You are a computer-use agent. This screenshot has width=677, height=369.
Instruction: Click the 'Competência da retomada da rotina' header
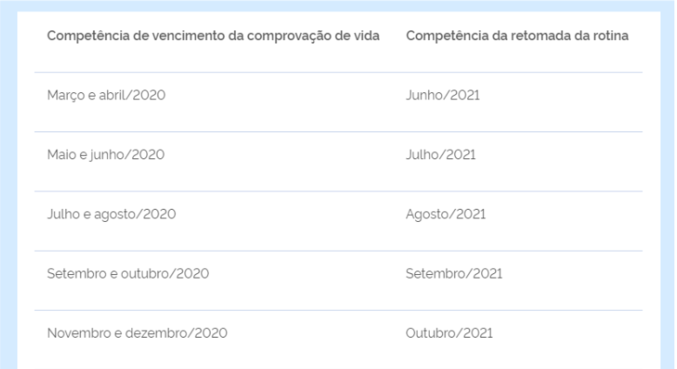[x=517, y=36]
